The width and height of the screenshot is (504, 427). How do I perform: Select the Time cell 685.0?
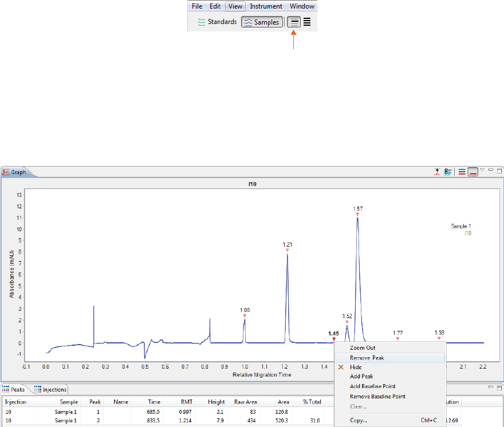pos(153,412)
